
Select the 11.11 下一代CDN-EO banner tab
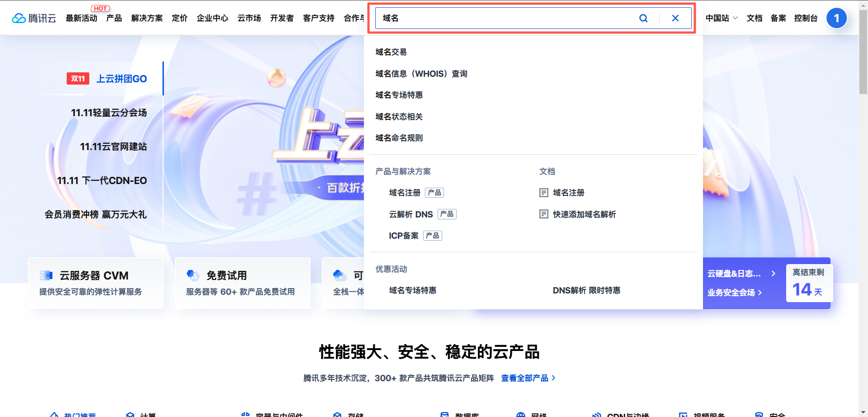click(102, 180)
